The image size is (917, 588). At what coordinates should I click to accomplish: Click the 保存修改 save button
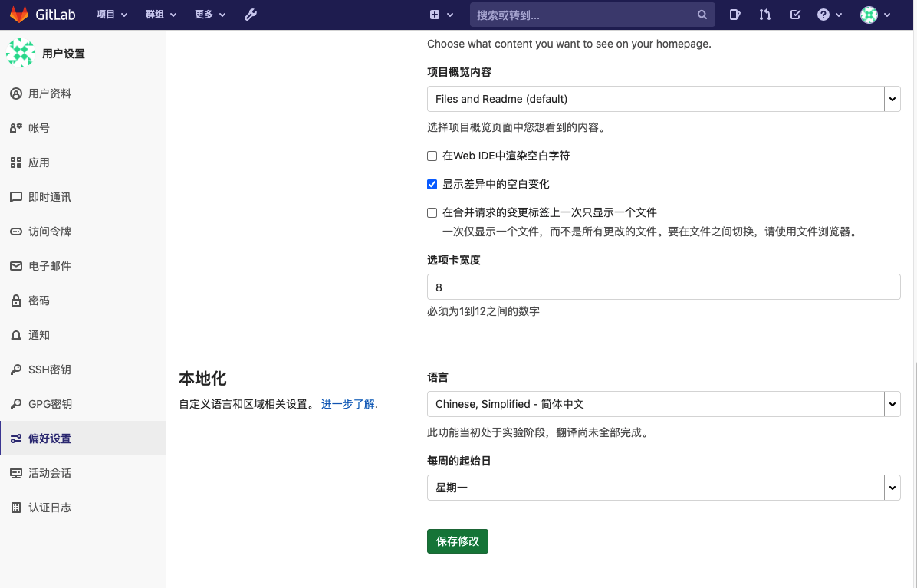[x=457, y=540]
